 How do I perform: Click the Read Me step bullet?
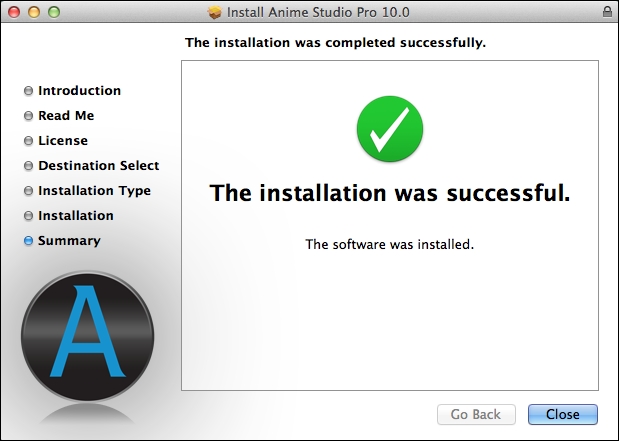click(28, 116)
